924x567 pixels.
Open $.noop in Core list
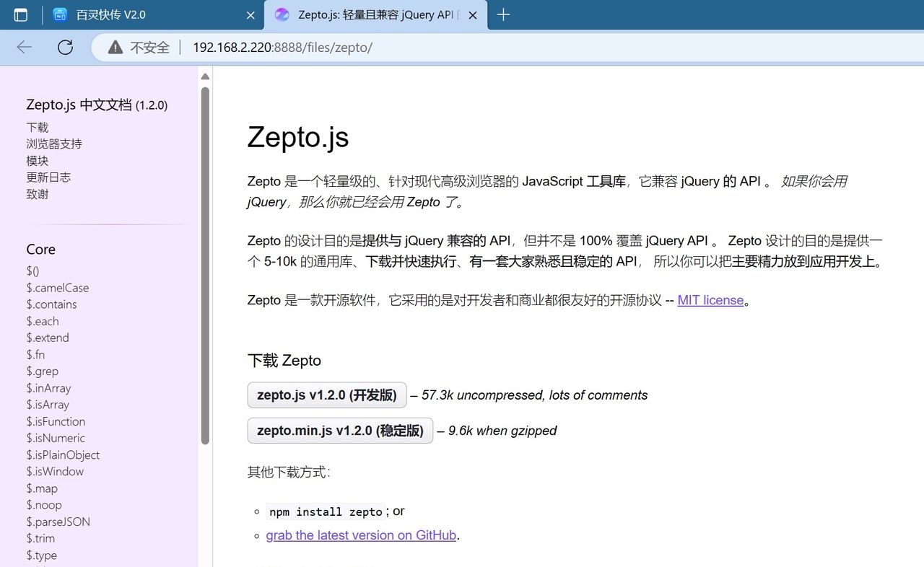pyautogui.click(x=44, y=505)
